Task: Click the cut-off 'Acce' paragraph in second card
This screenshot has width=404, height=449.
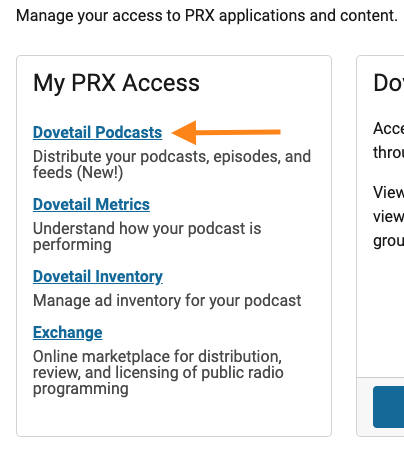Action: pos(389,140)
